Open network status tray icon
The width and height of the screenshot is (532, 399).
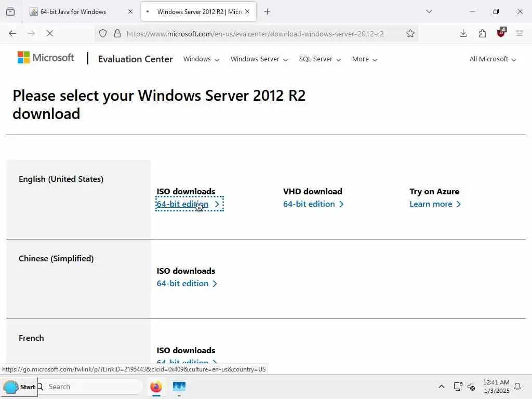458,387
